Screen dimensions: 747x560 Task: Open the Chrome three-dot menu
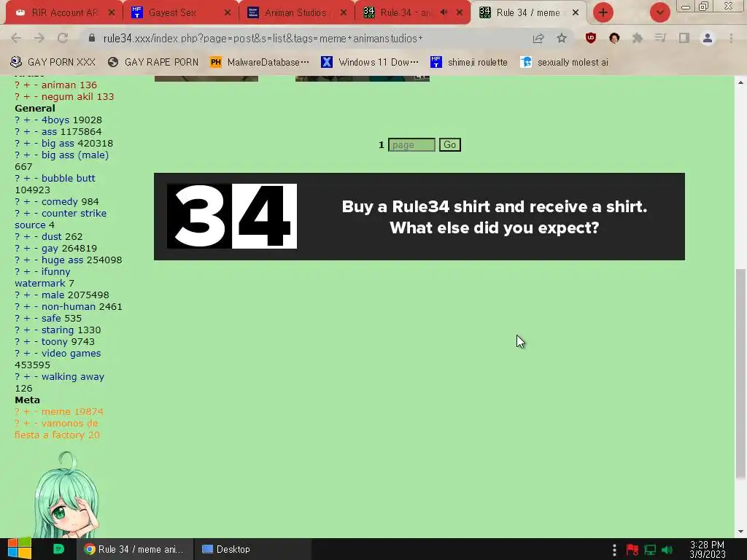(731, 38)
